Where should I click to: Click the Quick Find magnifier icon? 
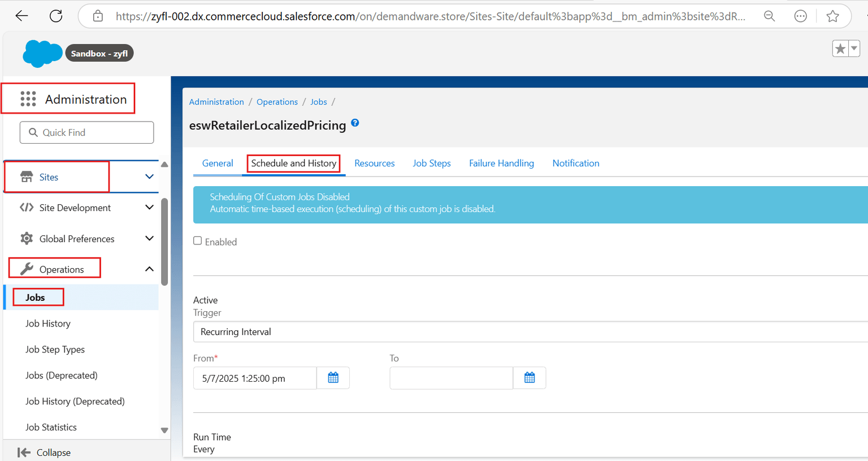(x=33, y=132)
